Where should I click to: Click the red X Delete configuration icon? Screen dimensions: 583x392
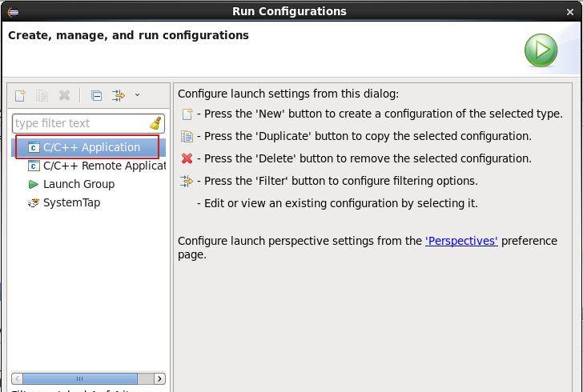[x=65, y=95]
